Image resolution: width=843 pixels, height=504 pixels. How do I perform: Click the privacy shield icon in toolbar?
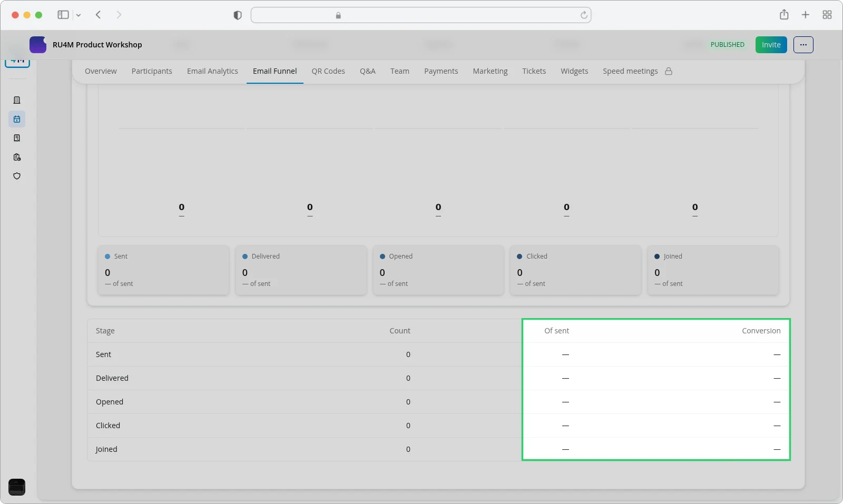238,15
